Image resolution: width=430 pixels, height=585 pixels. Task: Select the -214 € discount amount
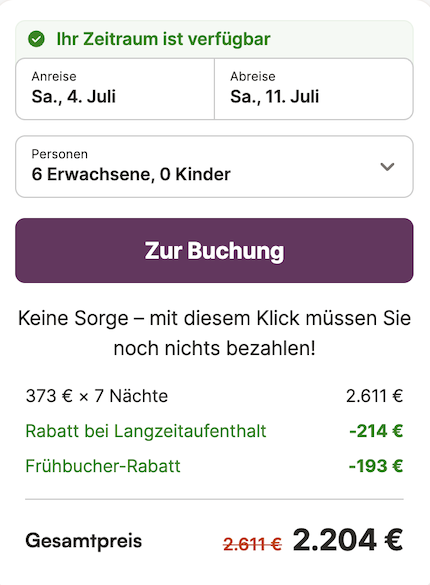(376, 431)
